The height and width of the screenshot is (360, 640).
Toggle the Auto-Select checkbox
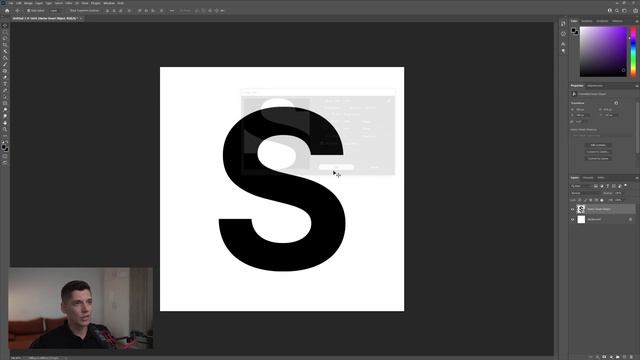(x=28, y=11)
